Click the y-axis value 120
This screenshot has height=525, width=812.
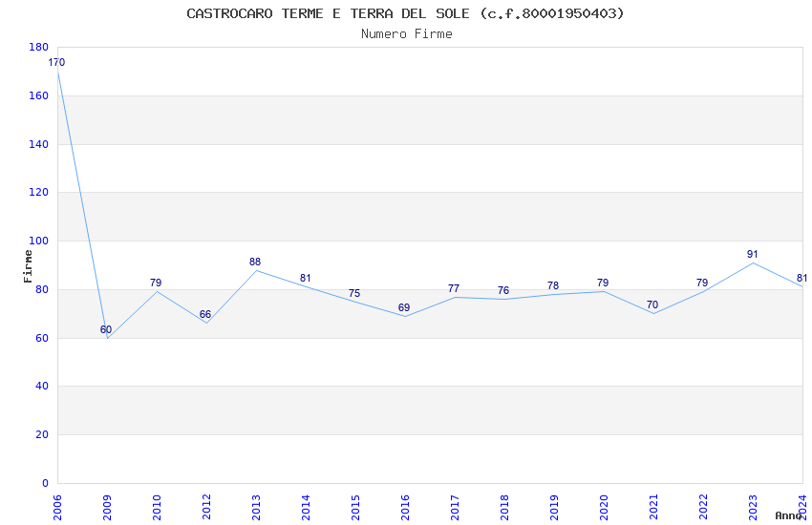tap(39, 192)
